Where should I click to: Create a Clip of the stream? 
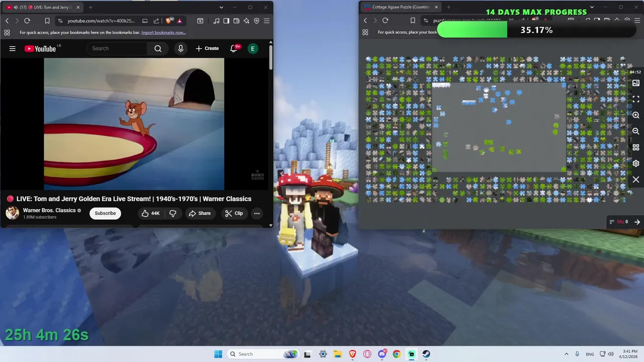point(234,213)
